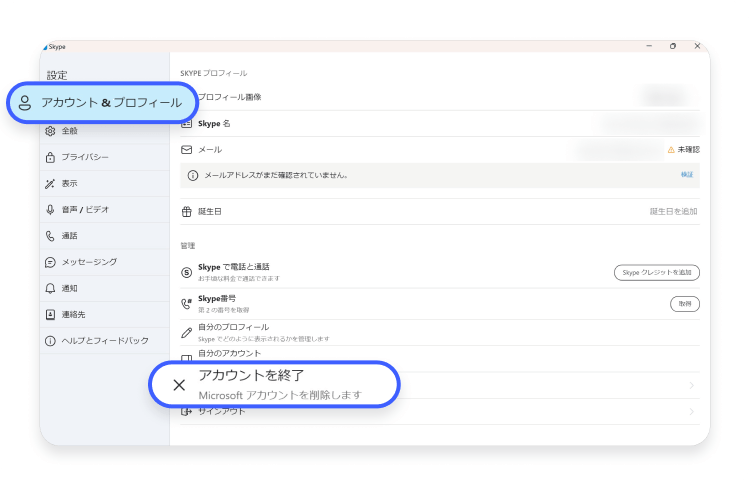Click the gear icon for 全般
751x486 pixels.
point(50,131)
